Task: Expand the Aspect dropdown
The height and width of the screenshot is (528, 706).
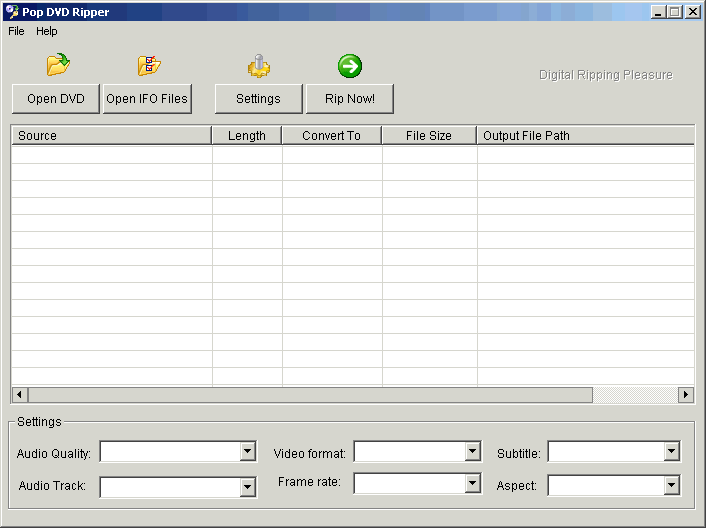Action: click(x=672, y=485)
